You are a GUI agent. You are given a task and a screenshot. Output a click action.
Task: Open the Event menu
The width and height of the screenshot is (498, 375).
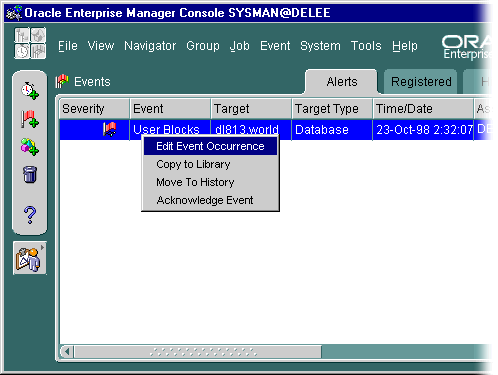275,46
